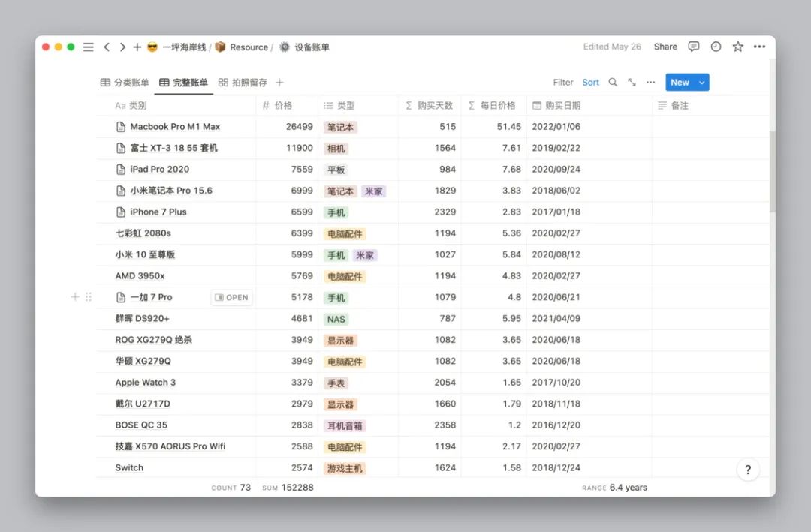This screenshot has height=532, width=811.
Task: Expand database to full page arrows icon
Action: pyautogui.click(x=632, y=83)
